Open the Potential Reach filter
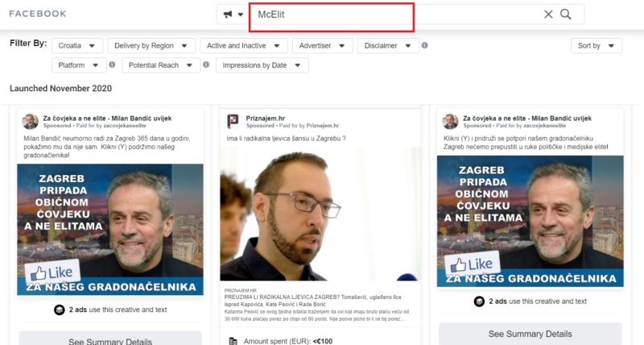 [161, 65]
